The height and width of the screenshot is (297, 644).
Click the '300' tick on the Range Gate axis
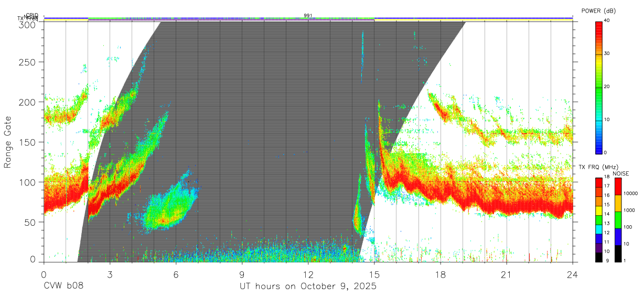pos(27,25)
